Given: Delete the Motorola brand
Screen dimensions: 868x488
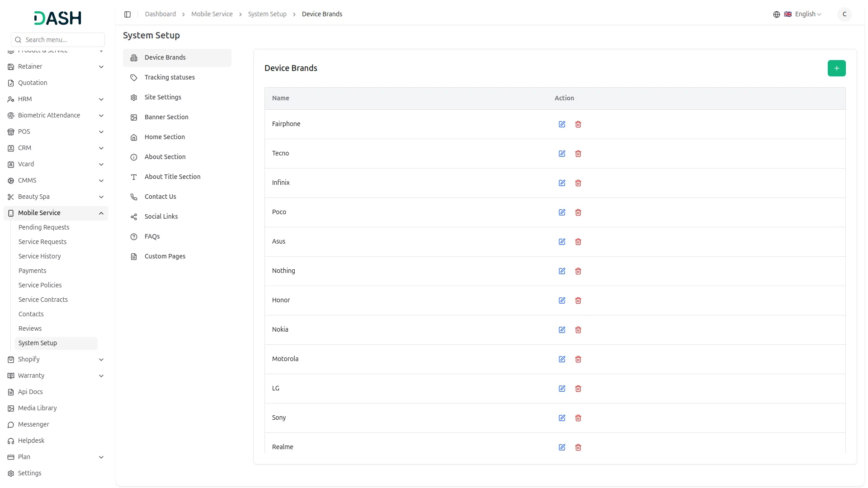Looking at the screenshot, I should click(578, 359).
